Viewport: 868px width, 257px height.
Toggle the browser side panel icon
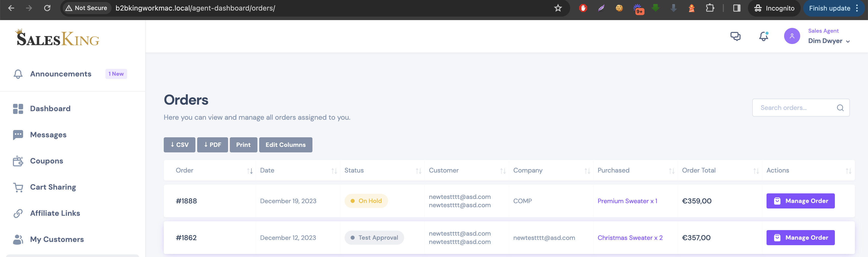point(737,8)
